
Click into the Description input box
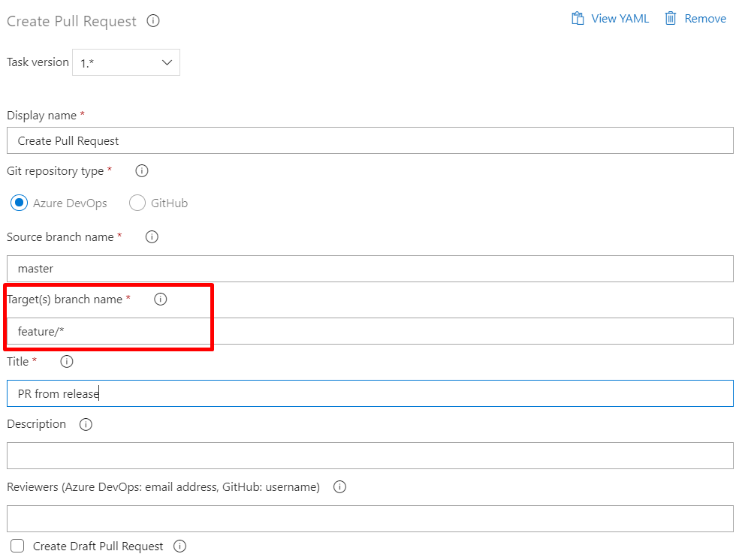click(369, 456)
